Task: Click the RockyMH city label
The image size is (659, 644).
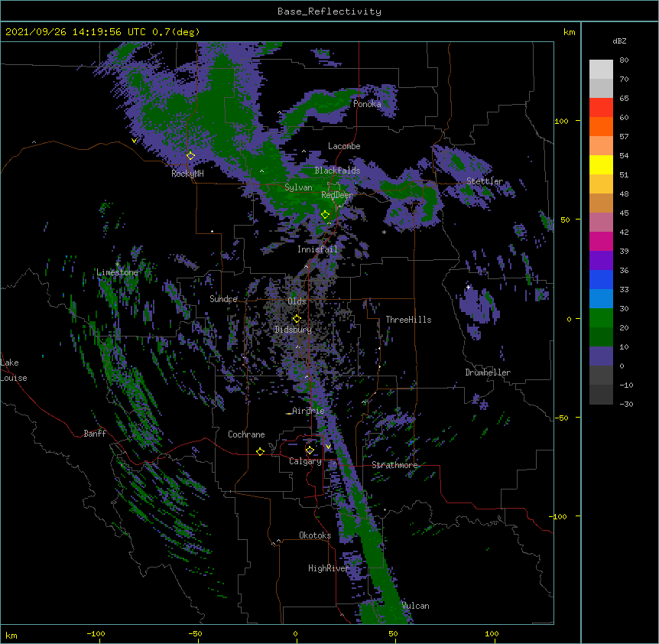Action: 187,174
